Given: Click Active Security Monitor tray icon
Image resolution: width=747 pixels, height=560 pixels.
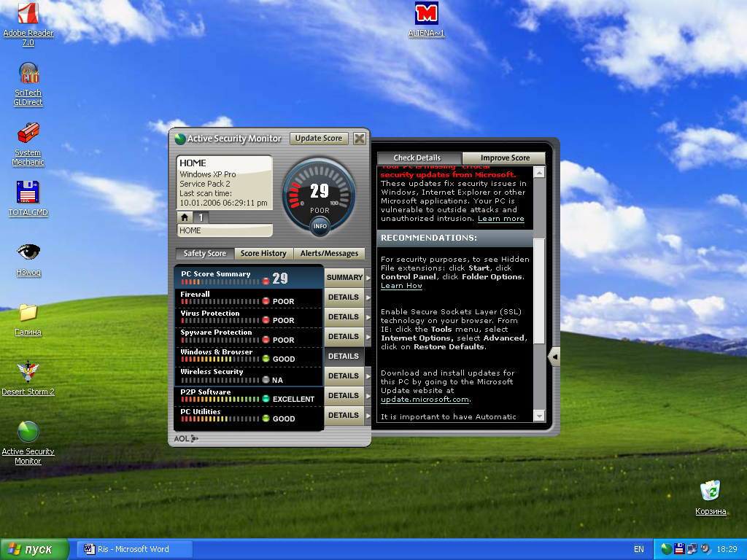Looking at the screenshot, I should [667, 549].
